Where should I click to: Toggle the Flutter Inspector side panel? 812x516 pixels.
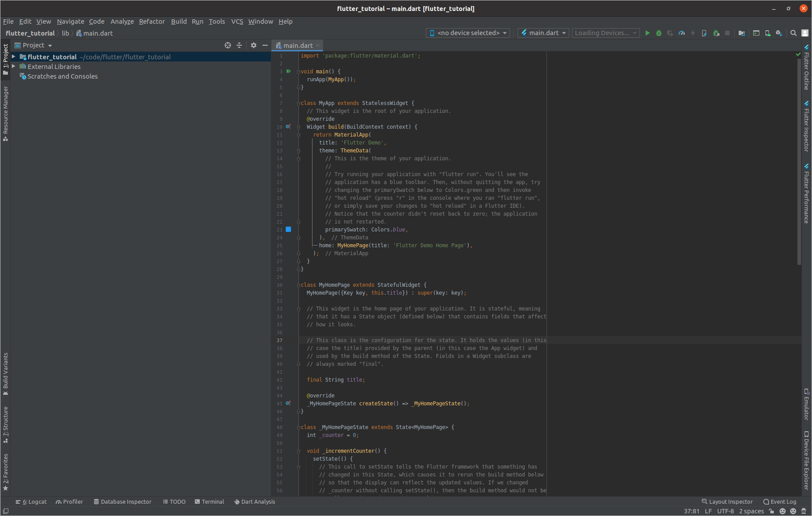[806, 127]
